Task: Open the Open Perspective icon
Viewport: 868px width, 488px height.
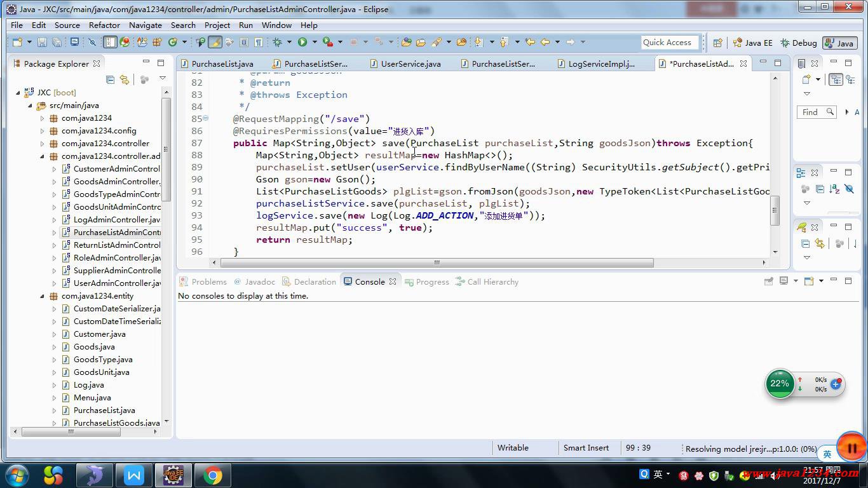Action: point(717,43)
